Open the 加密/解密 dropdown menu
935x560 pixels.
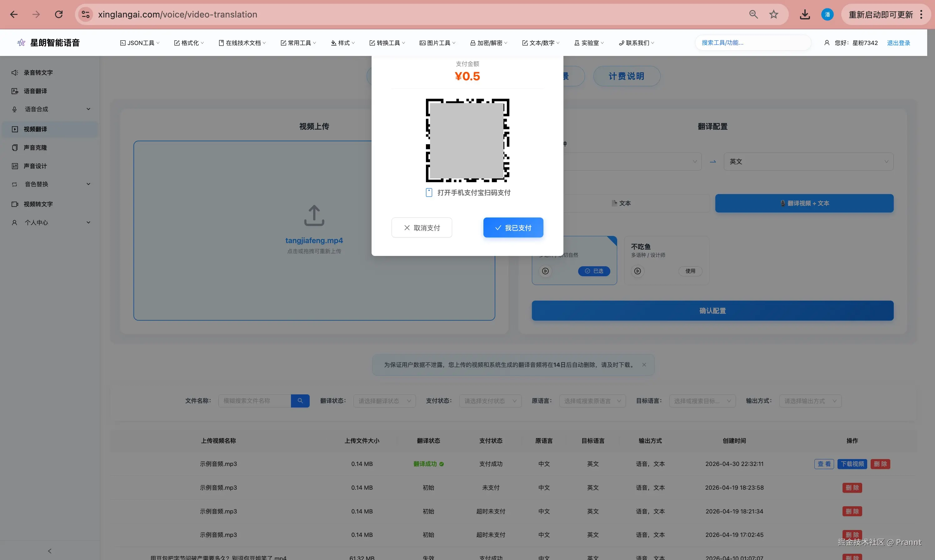click(489, 42)
